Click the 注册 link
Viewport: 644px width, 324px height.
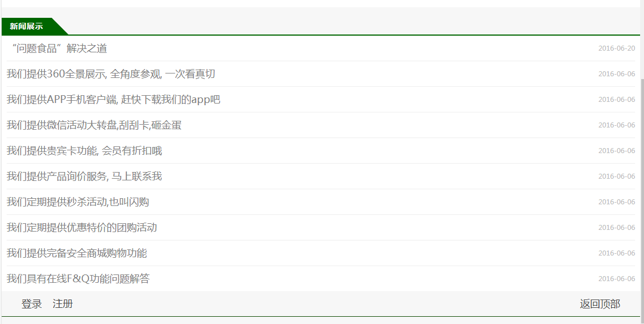tap(63, 304)
